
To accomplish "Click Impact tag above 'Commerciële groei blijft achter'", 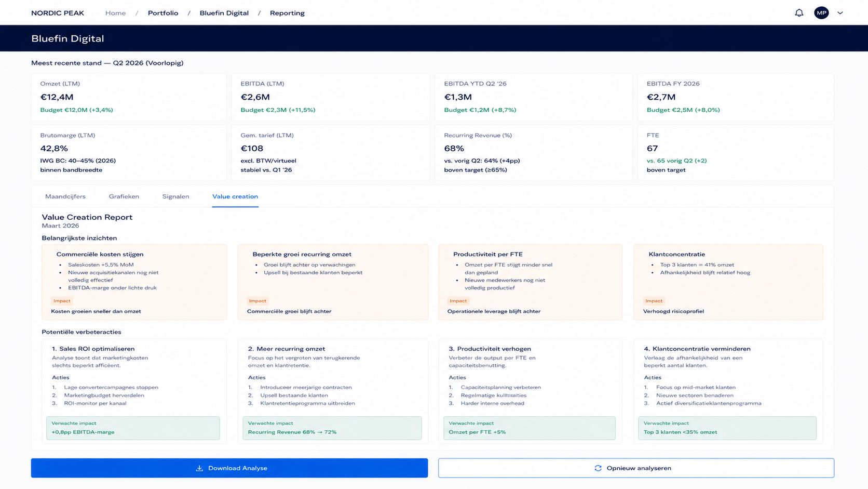I will (x=257, y=301).
